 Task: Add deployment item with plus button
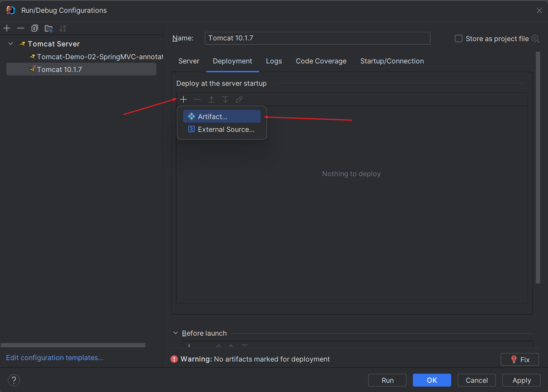coord(183,99)
